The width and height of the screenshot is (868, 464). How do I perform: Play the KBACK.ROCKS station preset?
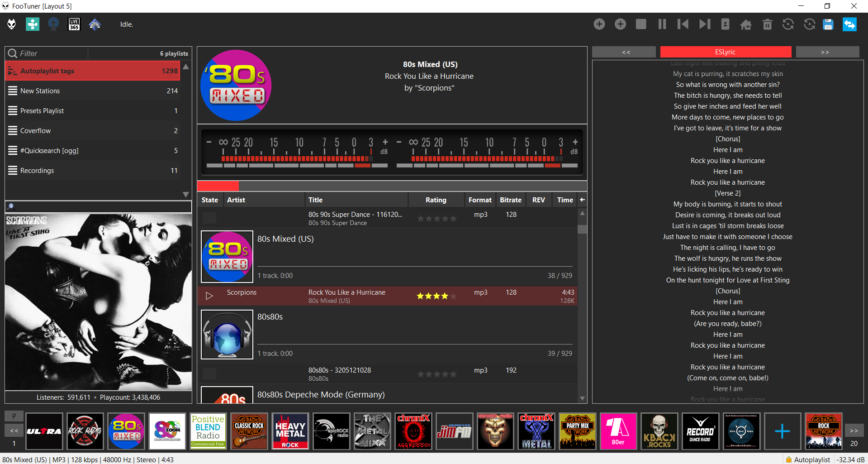click(659, 431)
